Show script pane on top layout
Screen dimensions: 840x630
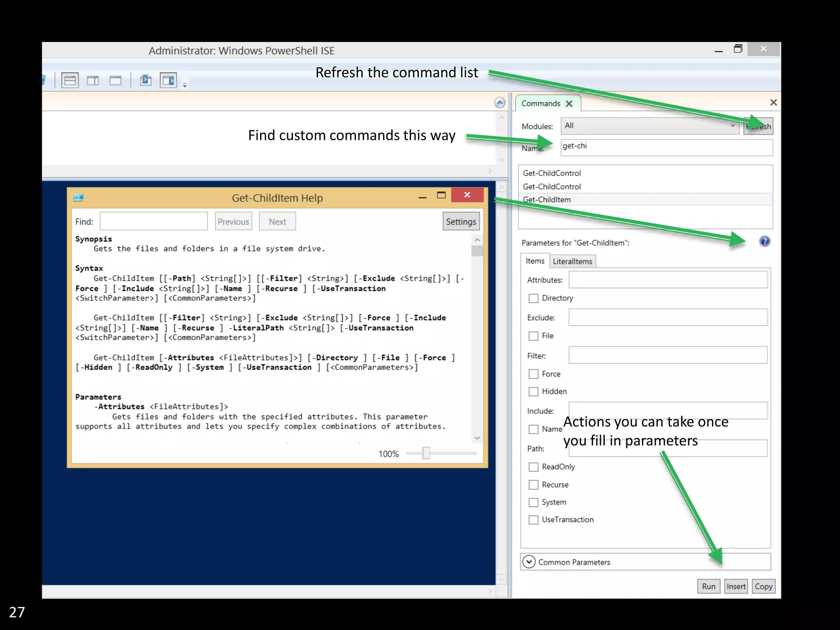click(x=70, y=80)
